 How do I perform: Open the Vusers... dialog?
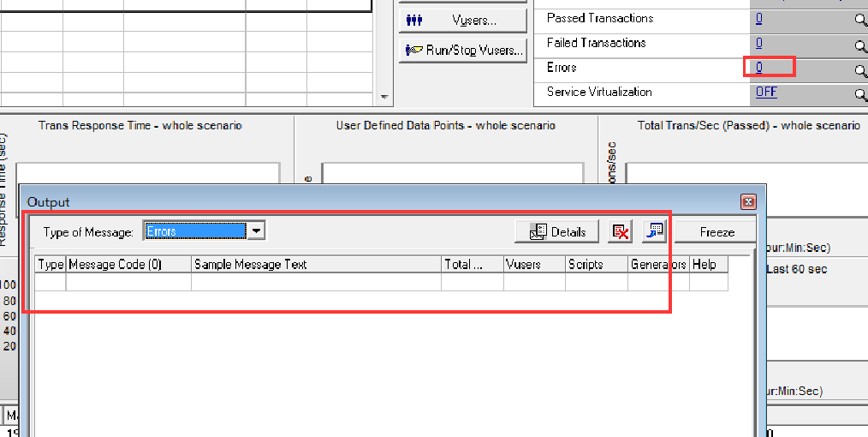463,21
